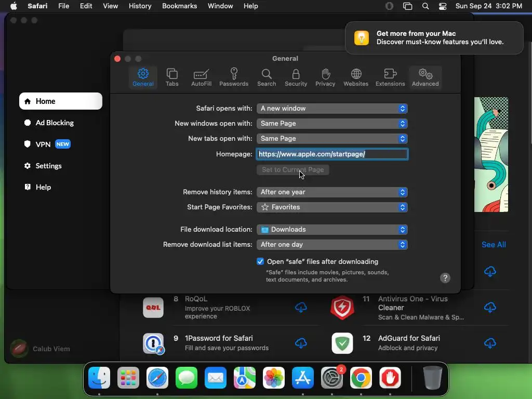Open Launchpad from the Dock
The image size is (532, 399).
pyautogui.click(x=128, y=378)
